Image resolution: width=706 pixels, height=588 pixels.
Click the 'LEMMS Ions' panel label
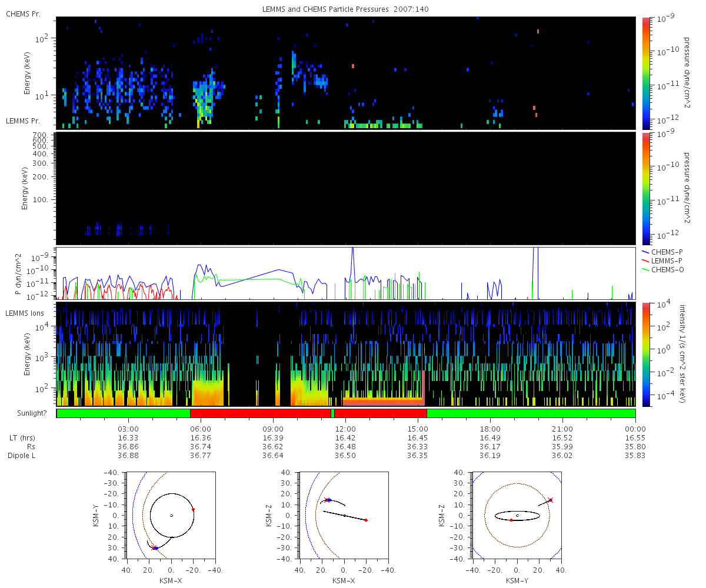pyautogui.click(x=25, y=313)
